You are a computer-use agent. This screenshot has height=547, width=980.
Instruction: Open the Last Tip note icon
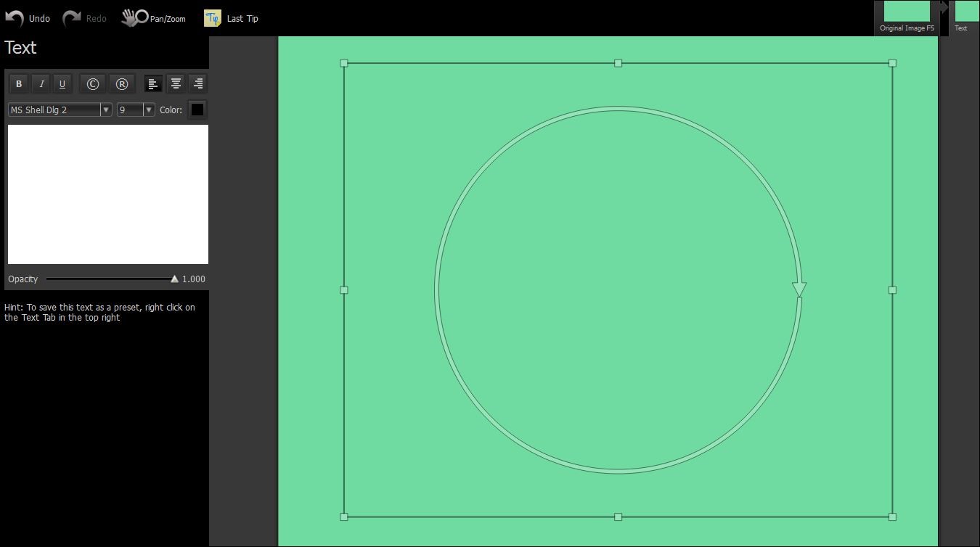pos(213,18)
